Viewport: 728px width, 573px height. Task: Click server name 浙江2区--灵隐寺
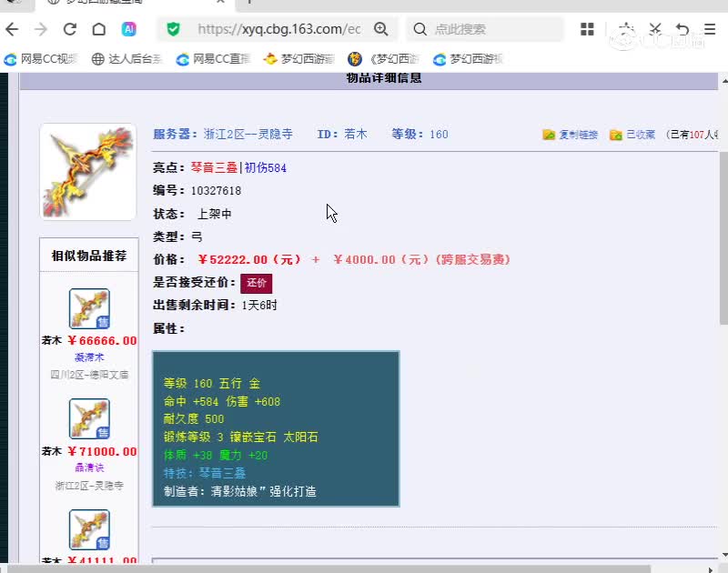[x=248, y=134]
